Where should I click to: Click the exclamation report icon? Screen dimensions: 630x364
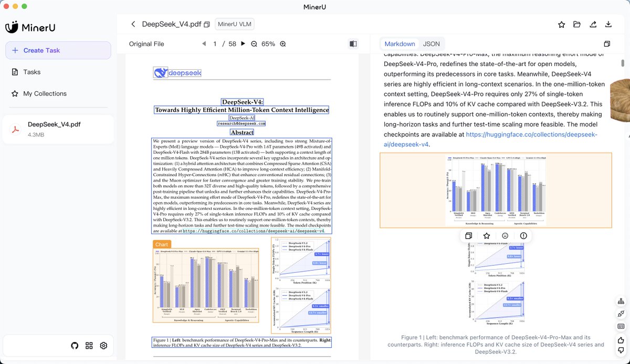tap(523, 236)
